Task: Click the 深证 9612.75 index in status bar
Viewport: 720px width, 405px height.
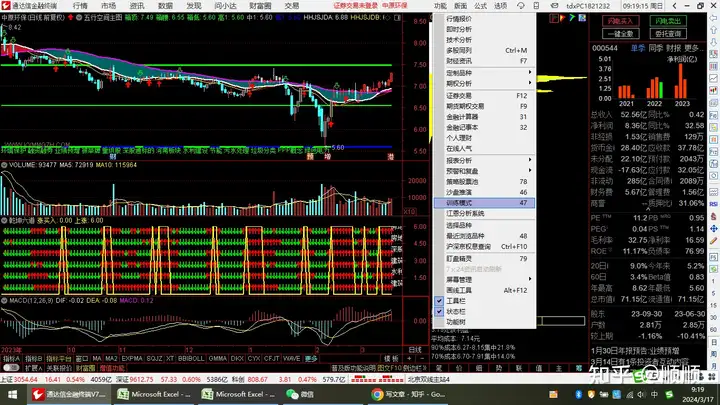Action: coord(134,379)
